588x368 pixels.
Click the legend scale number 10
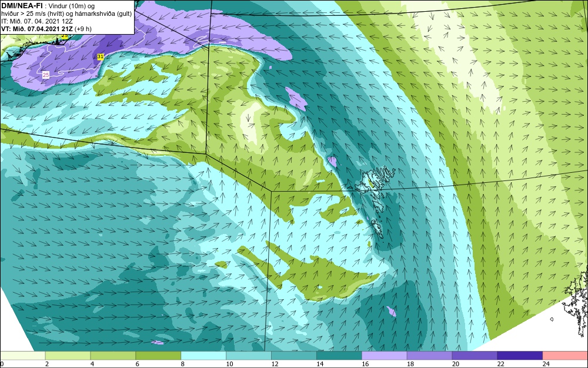point(229,364)
